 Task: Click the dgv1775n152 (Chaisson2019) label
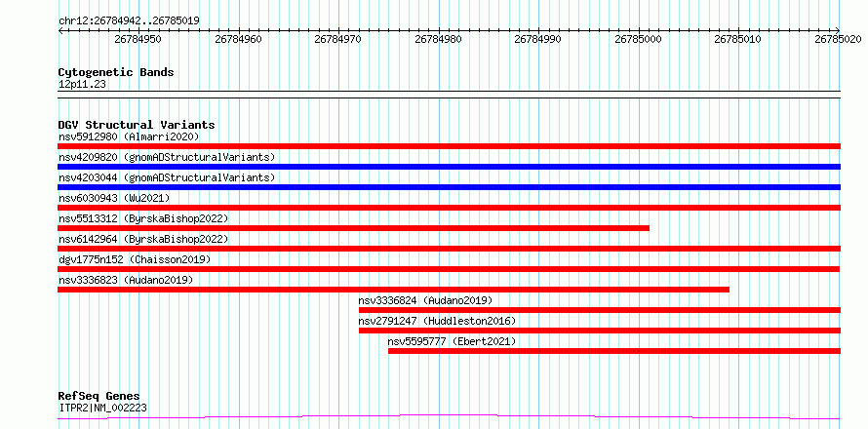[x=135, y=259]
